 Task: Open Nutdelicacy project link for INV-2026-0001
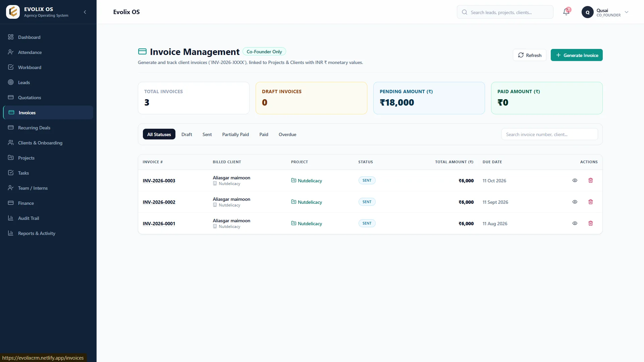click(x=307, y=224)
